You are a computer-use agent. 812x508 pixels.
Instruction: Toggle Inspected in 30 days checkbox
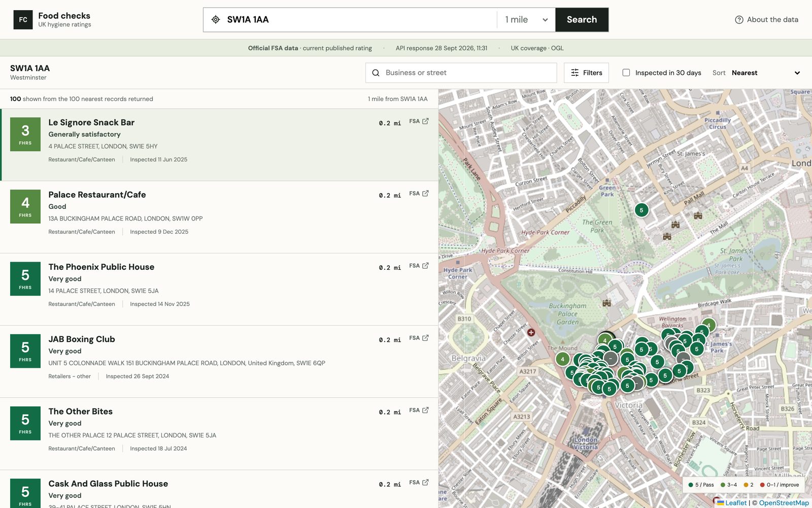626,73
